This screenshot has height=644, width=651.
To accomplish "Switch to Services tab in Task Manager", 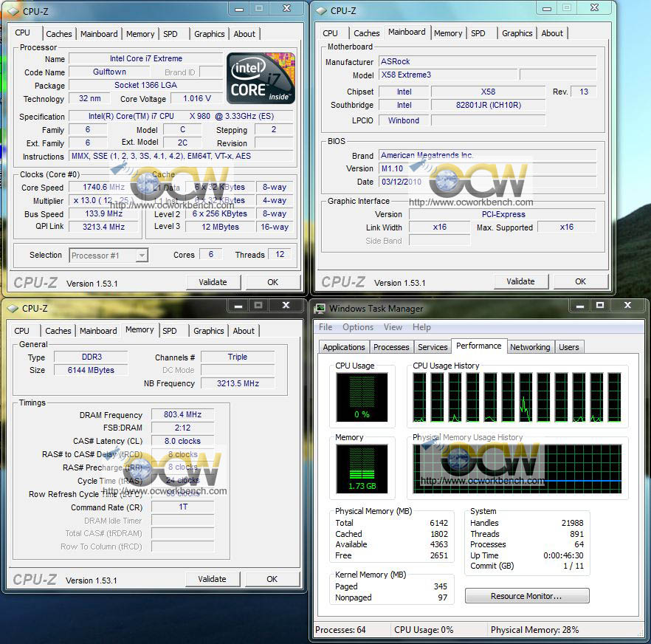I will (x=433, y=347).
